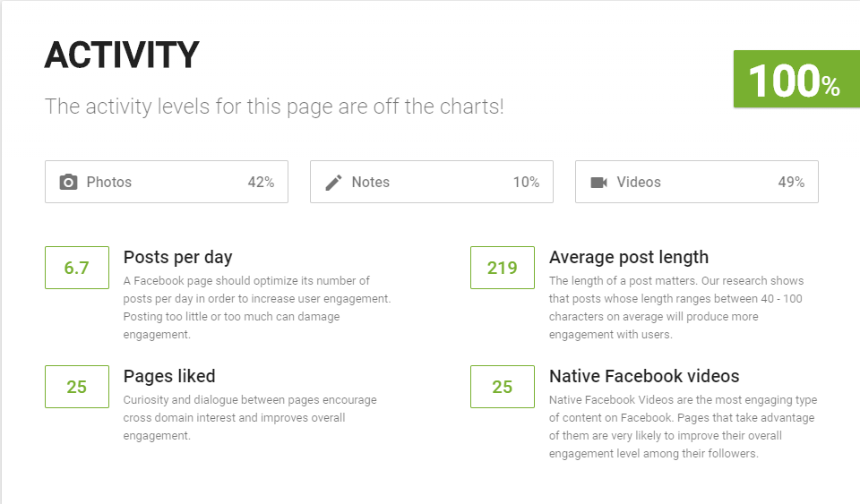Click the 219 average post length value
Viewport: 860px width, 504px height.
pos(503,268)
